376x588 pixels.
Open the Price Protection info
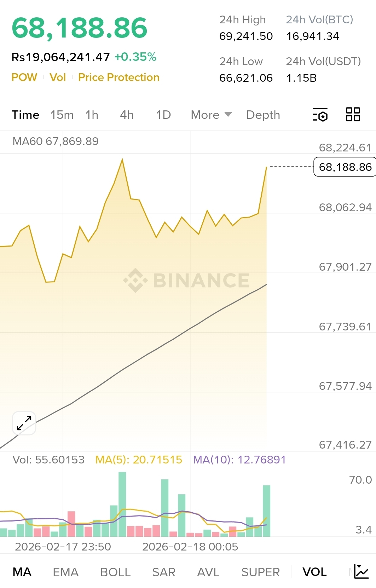coord(119,77)
